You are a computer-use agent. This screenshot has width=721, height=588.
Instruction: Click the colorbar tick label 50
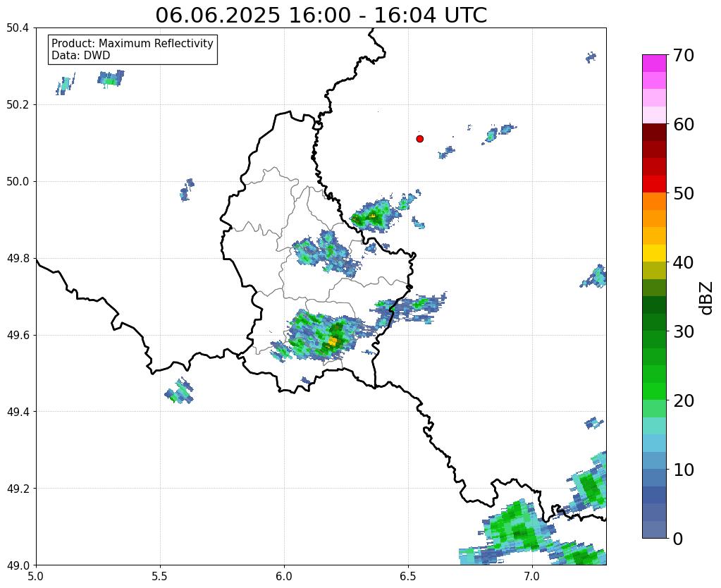(684, 193)
